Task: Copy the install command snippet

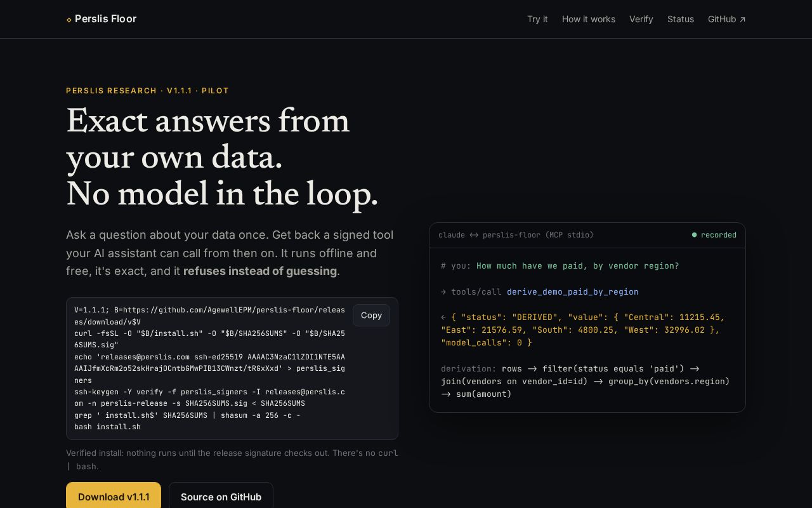Action: (371, 316)
